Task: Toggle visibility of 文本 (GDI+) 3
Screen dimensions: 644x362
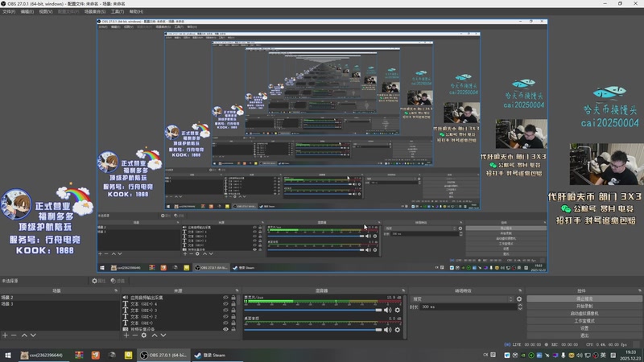Action: tap(225, 311)
